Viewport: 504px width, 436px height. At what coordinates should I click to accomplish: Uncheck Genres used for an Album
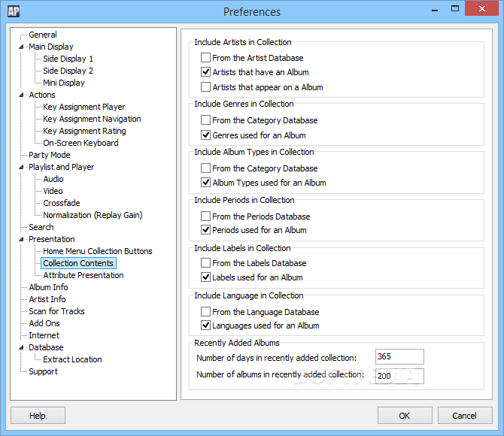click(x=205, y=135)
